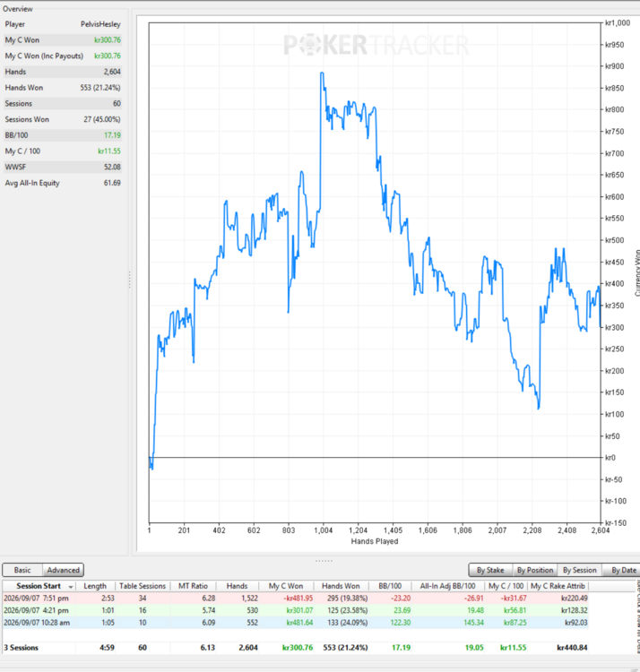Switch to the Advanced view tab

[x=63, y=570]
